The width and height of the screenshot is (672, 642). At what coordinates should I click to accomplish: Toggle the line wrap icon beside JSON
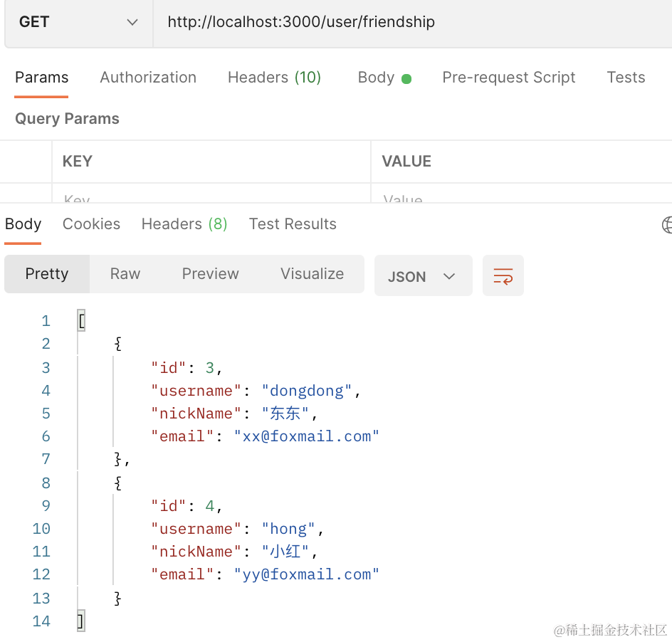(x=503, y=276)
